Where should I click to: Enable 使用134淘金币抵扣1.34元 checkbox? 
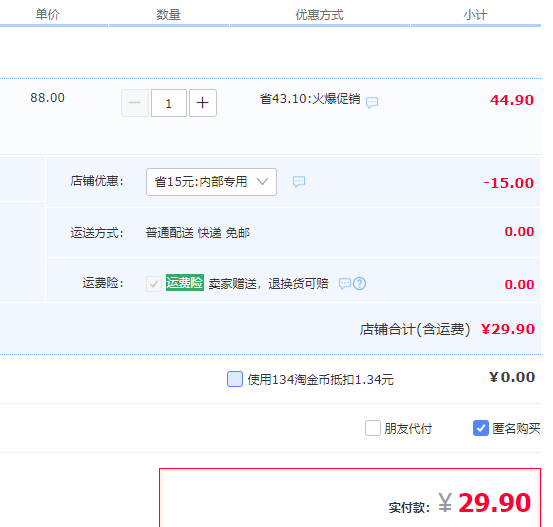(235, 379)
